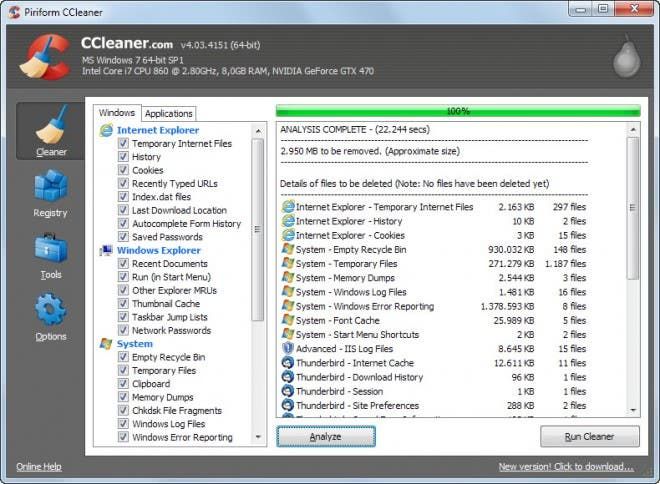This screenshot has width=660, height=484.
Task: Click the 930.032 KB recycle bin size
Action: pyautogui.click(x=511, y=250)
